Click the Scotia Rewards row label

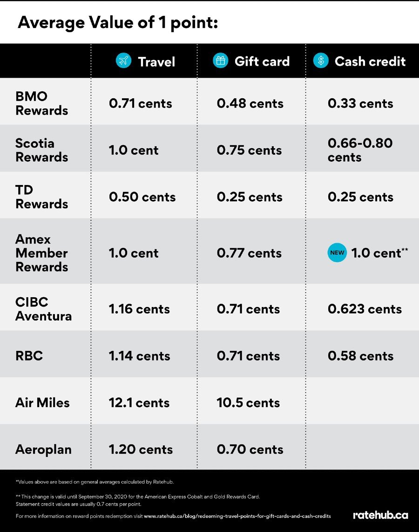tap(42, 150)
